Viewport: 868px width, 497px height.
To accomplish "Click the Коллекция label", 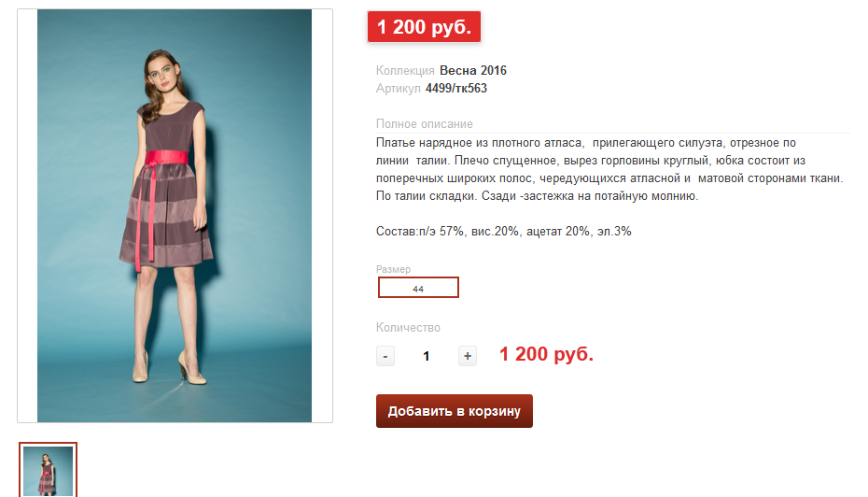I will 405,70.
